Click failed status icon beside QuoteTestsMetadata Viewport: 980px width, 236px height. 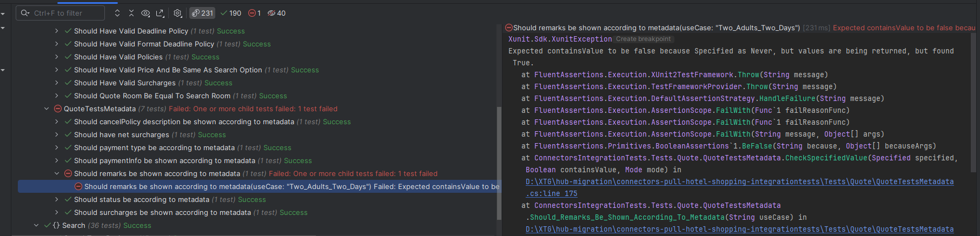pos(58,109)
